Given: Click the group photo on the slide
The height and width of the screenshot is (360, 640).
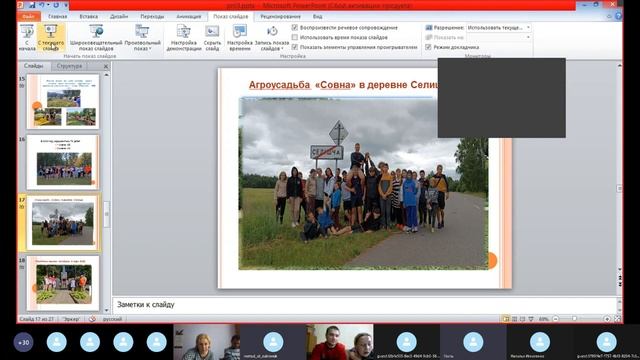Looking at the screenshot, I should coord(363,184).
